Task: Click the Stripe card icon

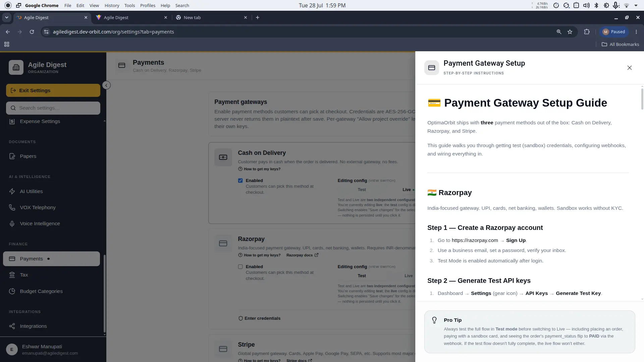Action: [223, 349]
